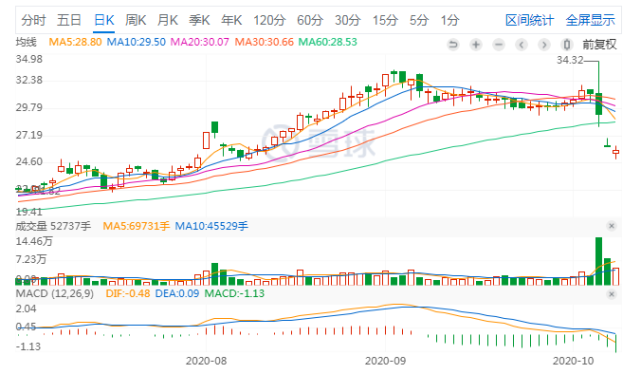Click the undo/reset chart arrow icon

click(x=453, y=44)
